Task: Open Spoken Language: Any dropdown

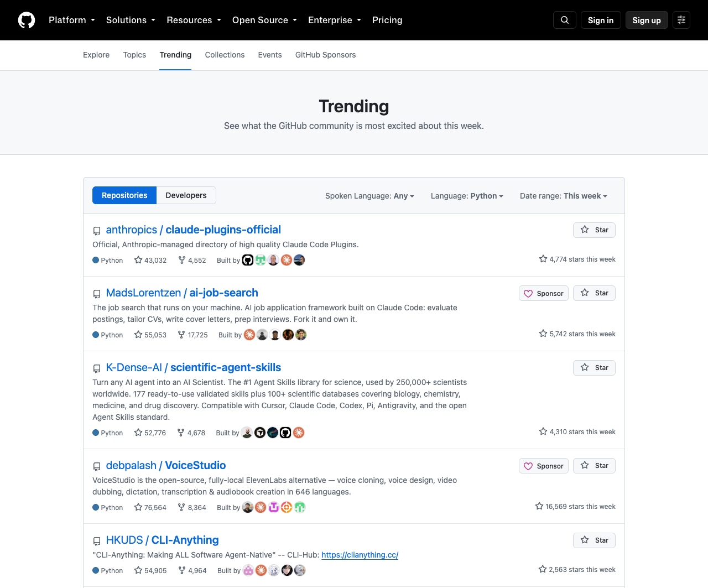Action: pos(369,196)
